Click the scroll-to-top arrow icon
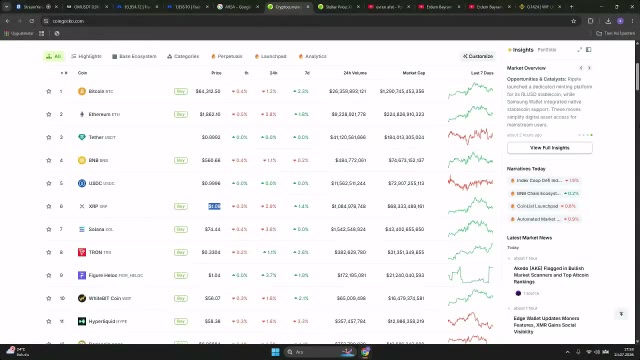 [621, 314]
